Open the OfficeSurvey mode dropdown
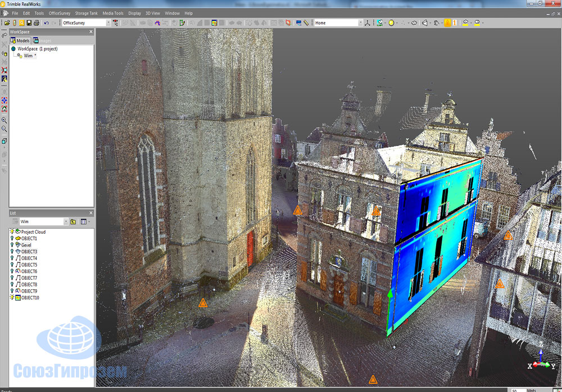 click(108, 23)
